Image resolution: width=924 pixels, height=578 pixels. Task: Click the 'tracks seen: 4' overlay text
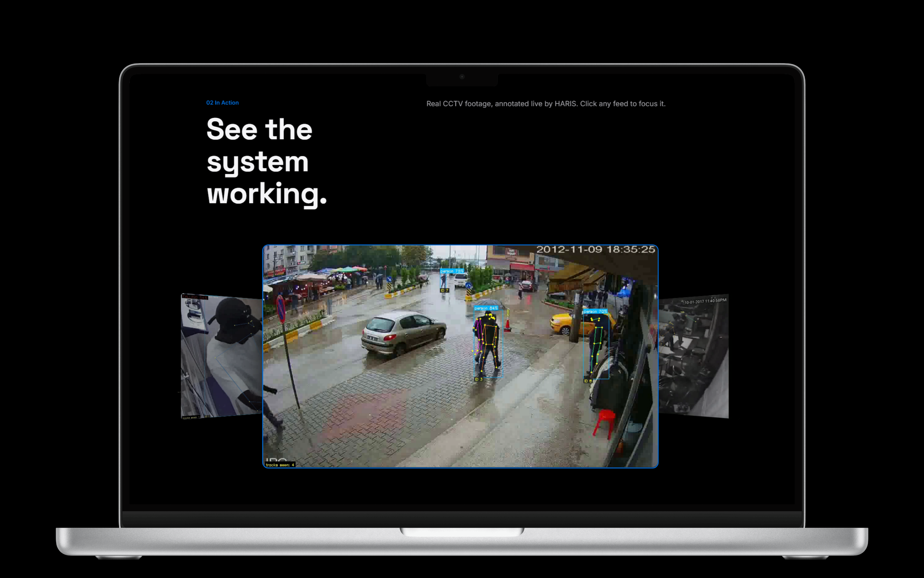click(280, 465)
